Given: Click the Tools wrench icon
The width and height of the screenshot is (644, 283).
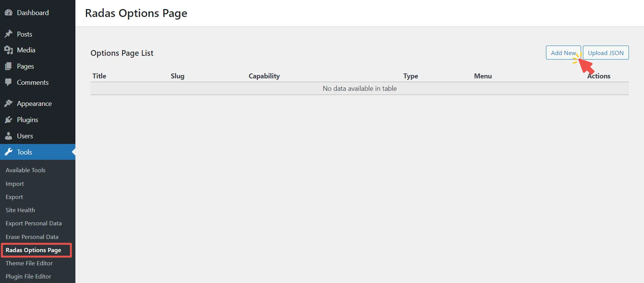Looking at the screenshot, I should (x=8, y=152).
